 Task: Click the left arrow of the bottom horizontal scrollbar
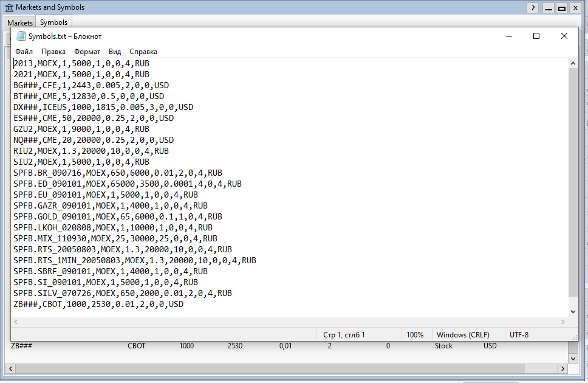pos(10,368)
